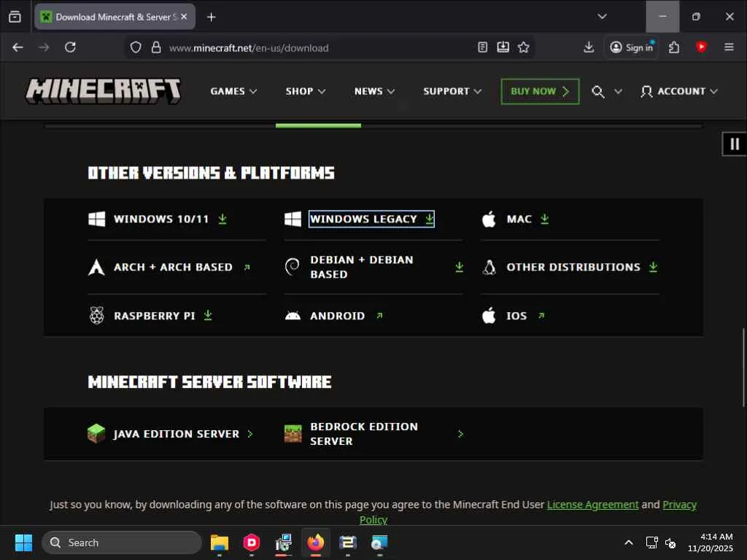This screenshot has height=560, width=747.
Task: Click the Buy Now button
Action: coord(540,91)
